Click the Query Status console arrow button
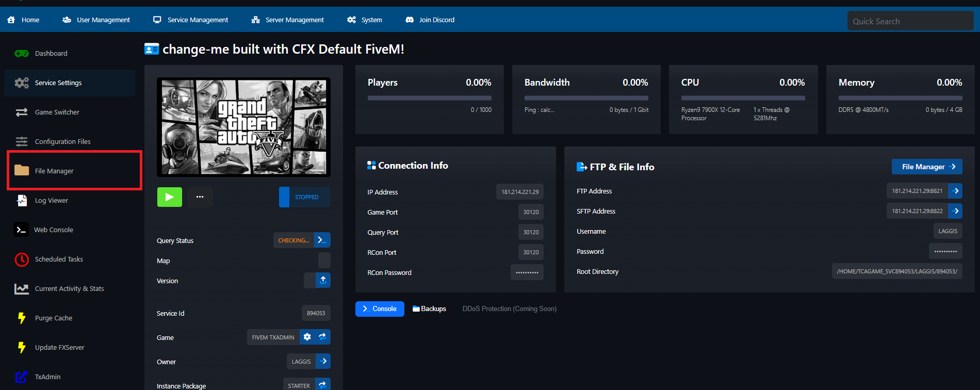980x390 pixels. [x=322, y=240]
